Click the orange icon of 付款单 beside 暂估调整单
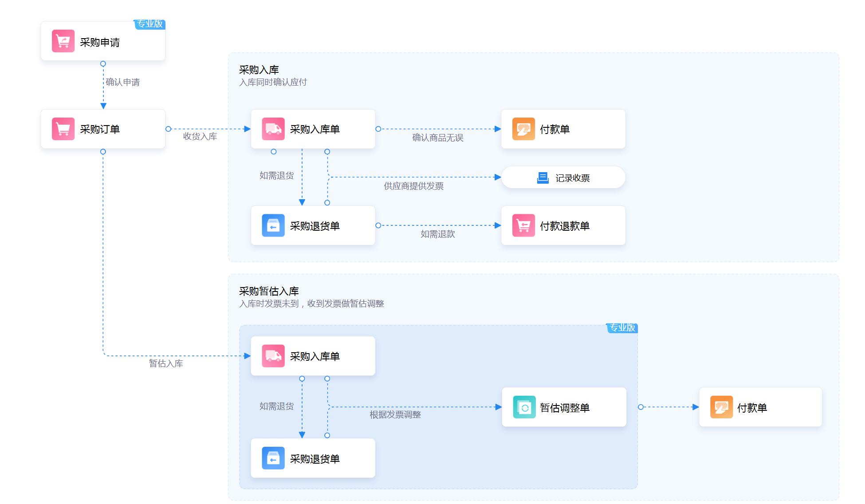 (x=721, y=407)
